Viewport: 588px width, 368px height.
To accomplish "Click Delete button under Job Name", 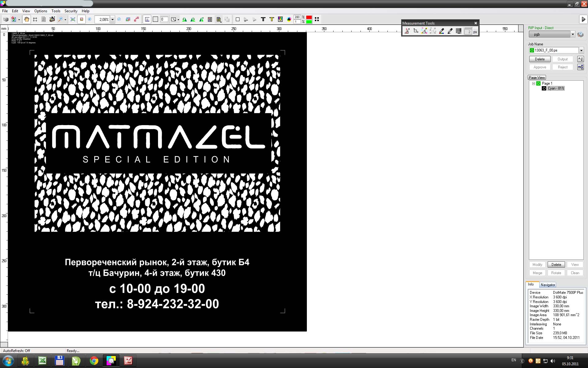I will (x=540, y=59).
